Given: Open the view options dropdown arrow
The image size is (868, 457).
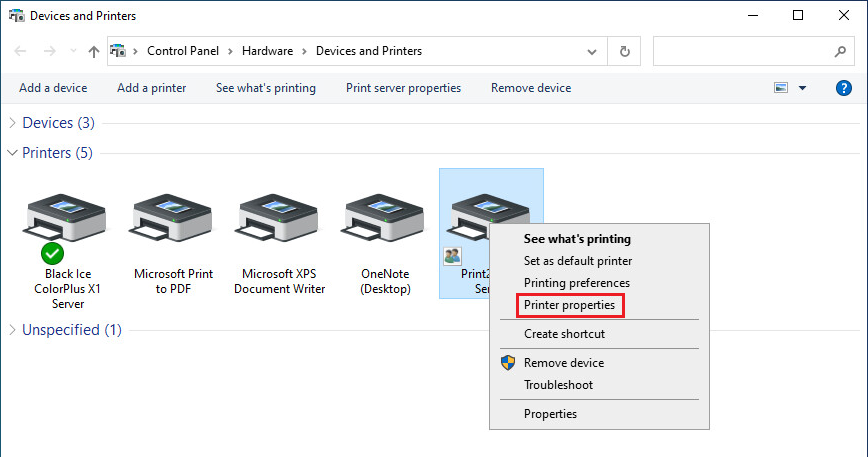Looking at the screenshot, I should [802, 88].
